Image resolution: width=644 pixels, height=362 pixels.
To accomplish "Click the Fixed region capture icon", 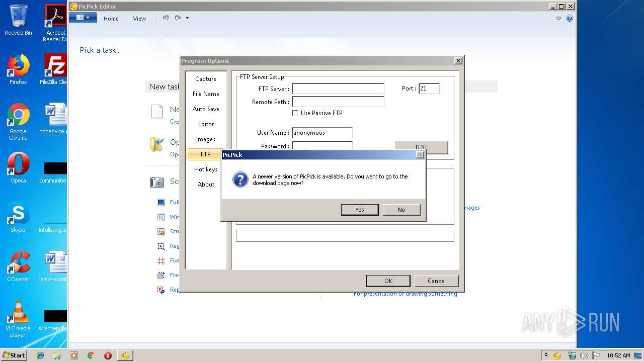I will point(161,261).
